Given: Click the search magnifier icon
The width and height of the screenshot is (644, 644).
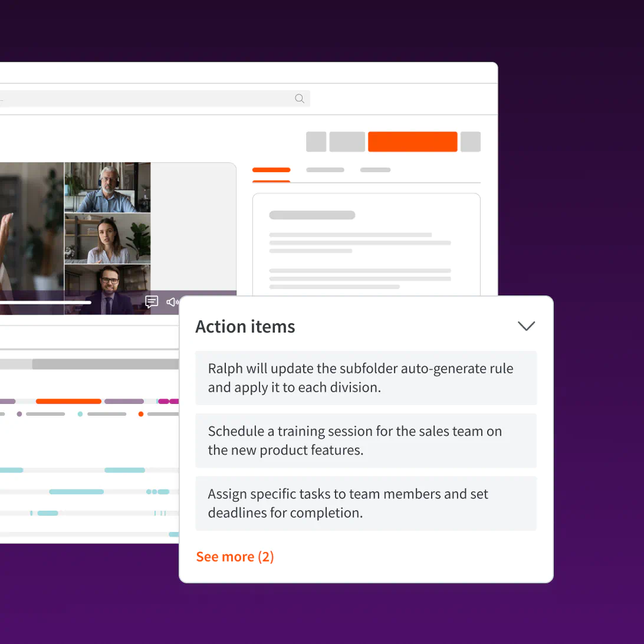Looking at the screenshot, I should tap(300, 98).
